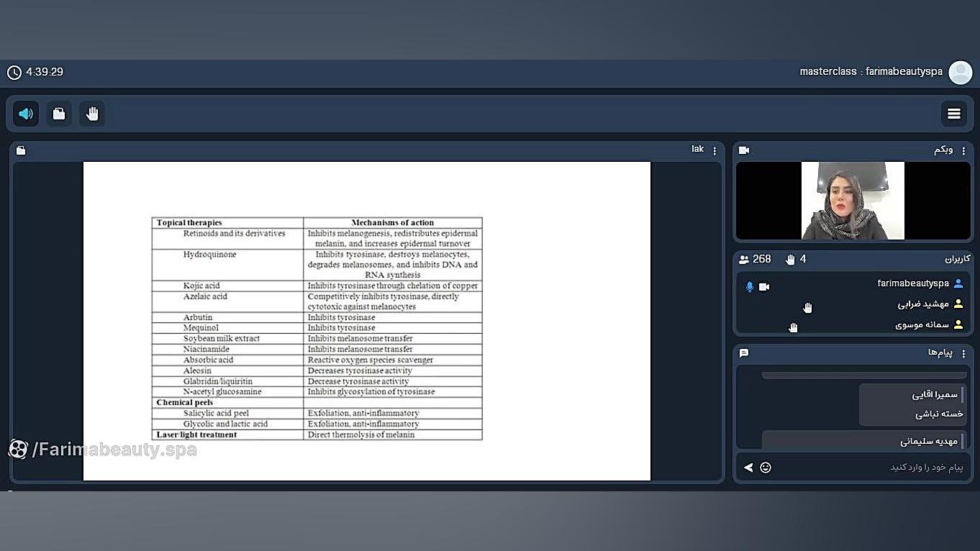The image size is (980, 551).
Task: Focus the message input field
Action: click(871, 468)
